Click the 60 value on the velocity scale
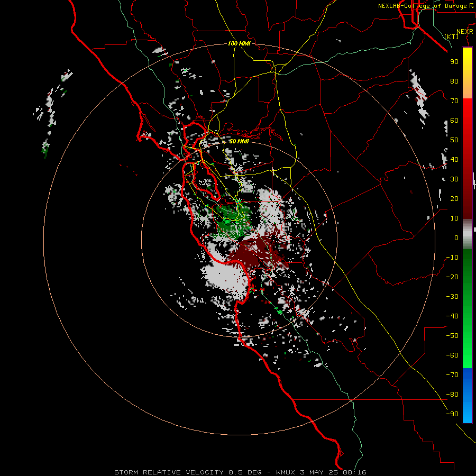Viewport: 476px width, 476px height. 454,120
